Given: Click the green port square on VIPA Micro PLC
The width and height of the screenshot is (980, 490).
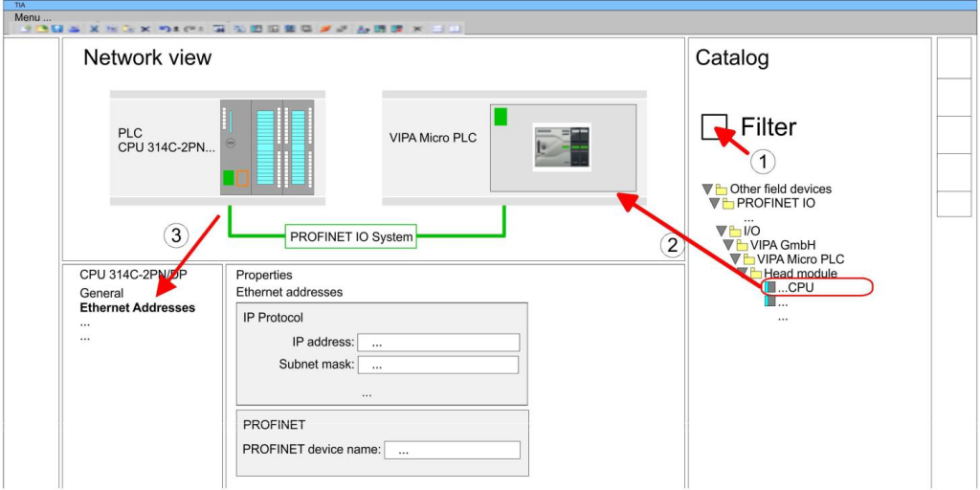Looking at the screenshot, I should pyautogui.click(x=500, y=117).
